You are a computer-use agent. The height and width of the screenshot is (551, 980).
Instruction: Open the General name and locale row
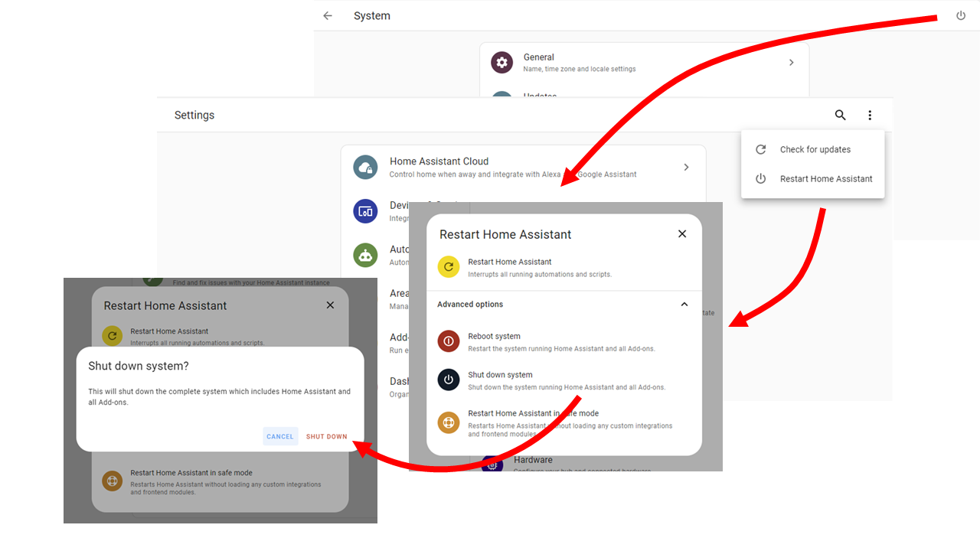pyautogui.click(x=644, y=63)
